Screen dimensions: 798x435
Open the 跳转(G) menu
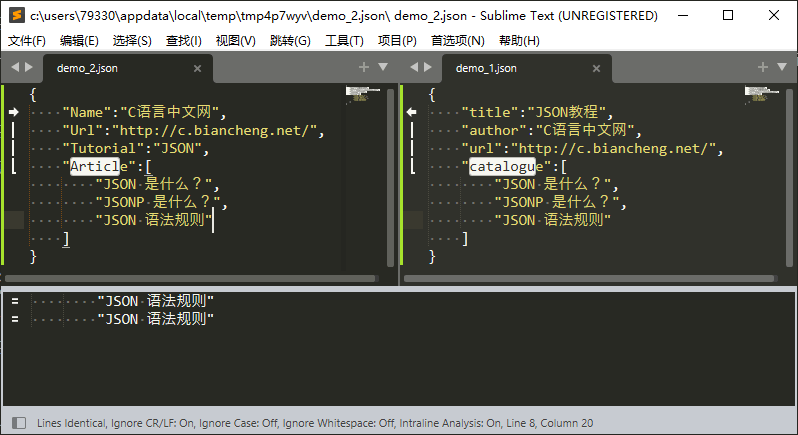point(290,41)
